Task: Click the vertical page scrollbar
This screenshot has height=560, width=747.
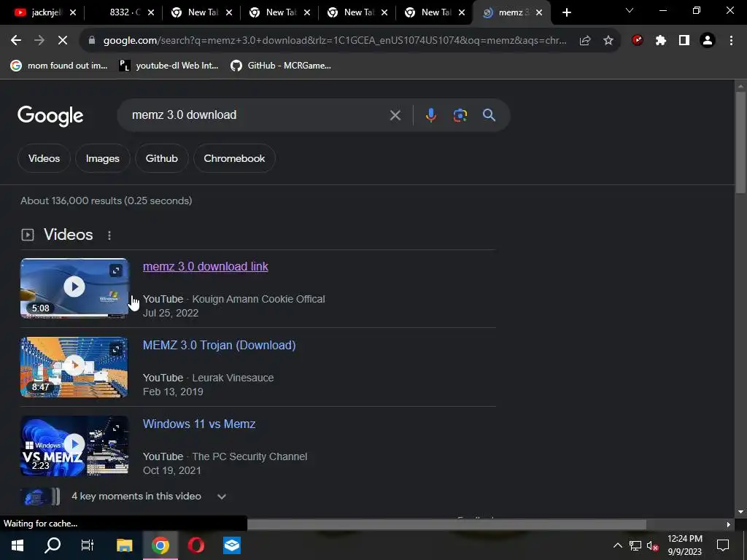Action: pos(740,143)
